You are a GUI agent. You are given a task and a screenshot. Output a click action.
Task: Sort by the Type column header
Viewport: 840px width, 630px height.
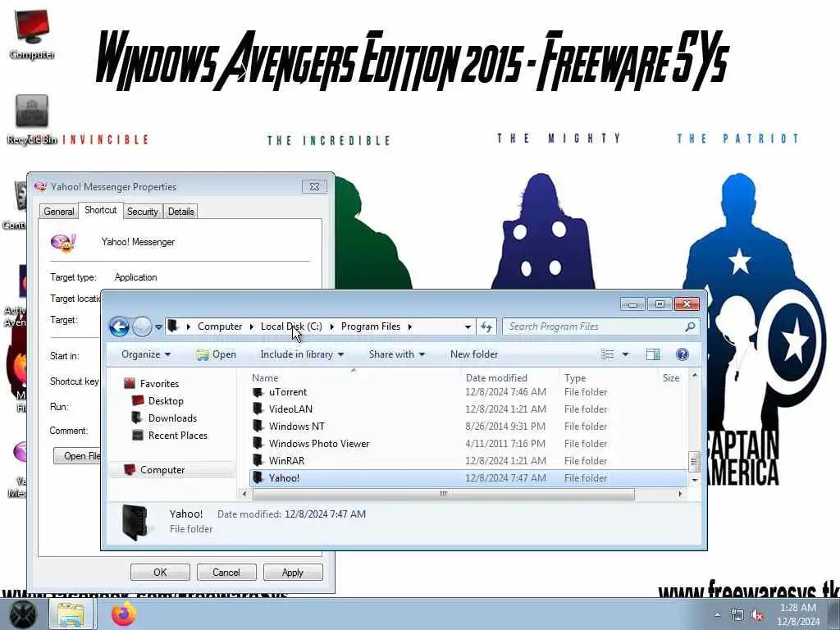click(x=575, y=377)
